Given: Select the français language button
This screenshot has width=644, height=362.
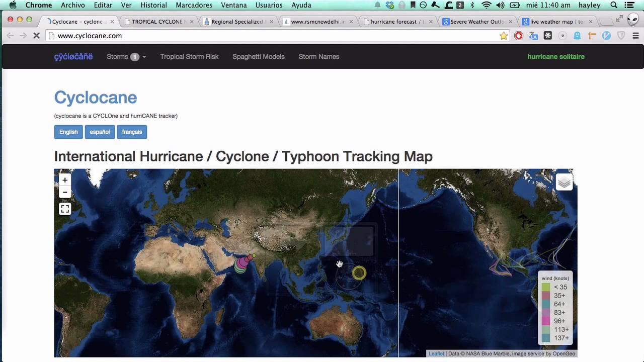Looking at the screenshot, I should [132, 132].
